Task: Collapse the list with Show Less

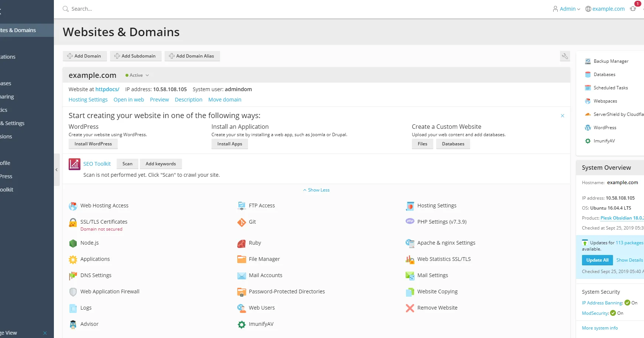Action: [x=316, y=190]
